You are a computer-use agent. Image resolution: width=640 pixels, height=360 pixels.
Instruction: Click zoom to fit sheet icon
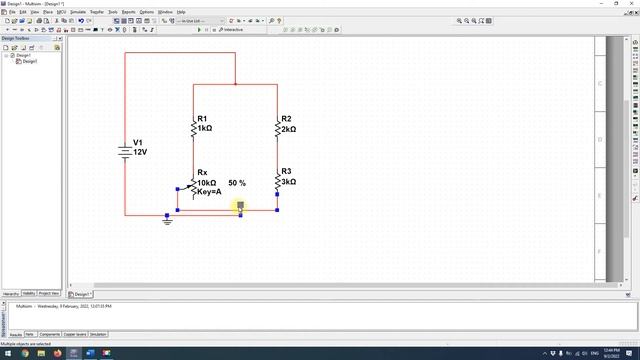(x=481, y=21)
